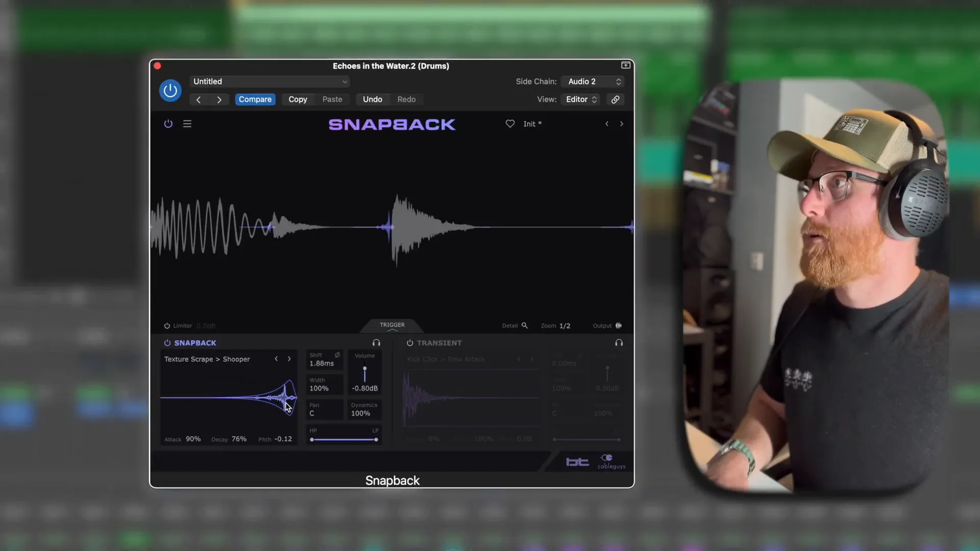Screen dimensions: 980x551
Task: Click the link icon next to Editor view
Action: click(x=616, y=99)
